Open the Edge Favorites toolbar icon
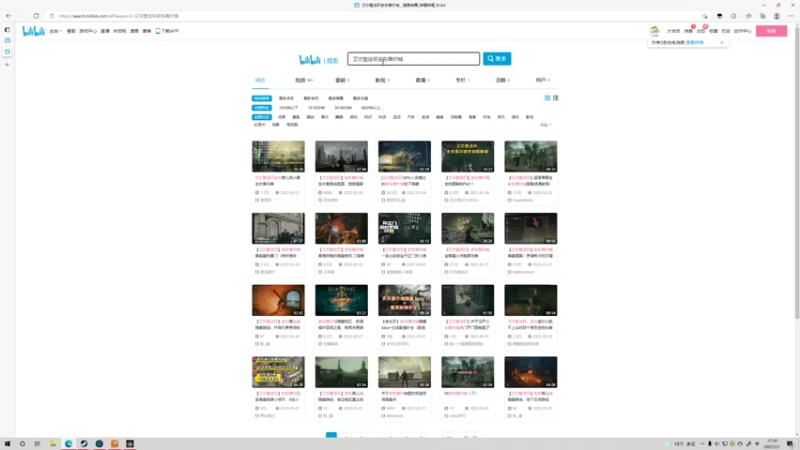The image size is (800, 450). (748, 16)
